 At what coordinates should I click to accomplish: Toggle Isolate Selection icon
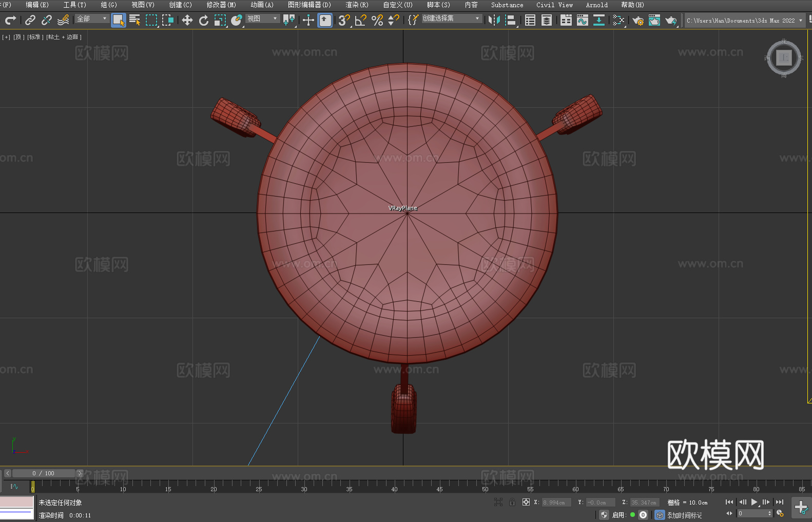tap(498, 502)
